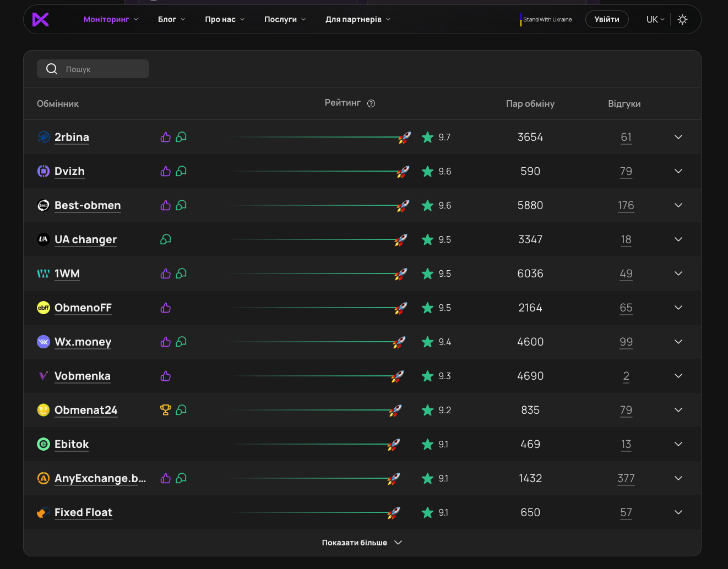
Task: Click the Увійти login button
Action: 606,19
